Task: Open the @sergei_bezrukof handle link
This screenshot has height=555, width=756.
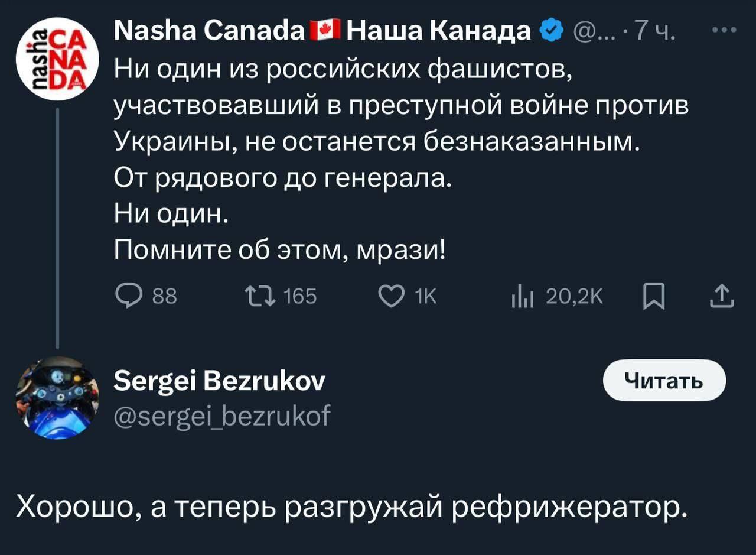Action: pos(221,417)
